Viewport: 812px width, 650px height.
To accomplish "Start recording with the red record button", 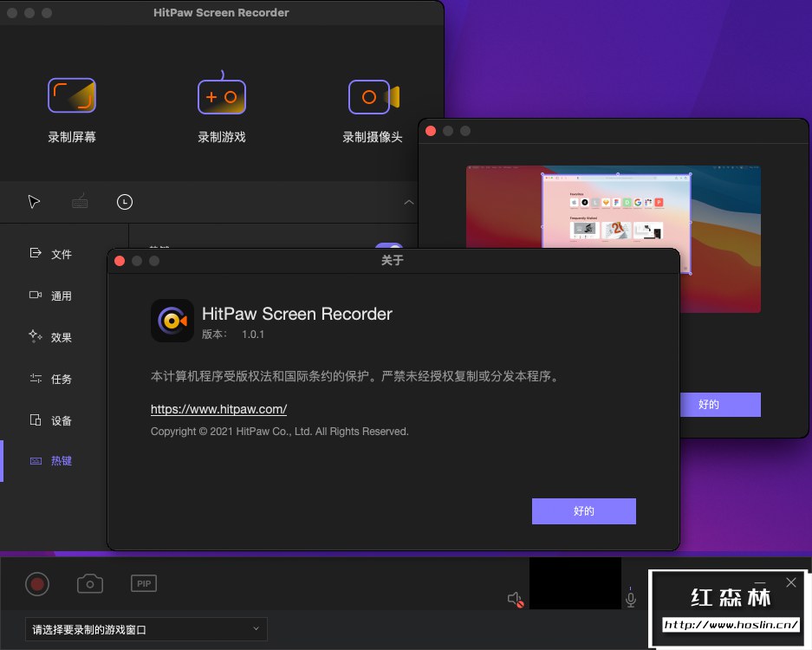I will coord(37,584).
